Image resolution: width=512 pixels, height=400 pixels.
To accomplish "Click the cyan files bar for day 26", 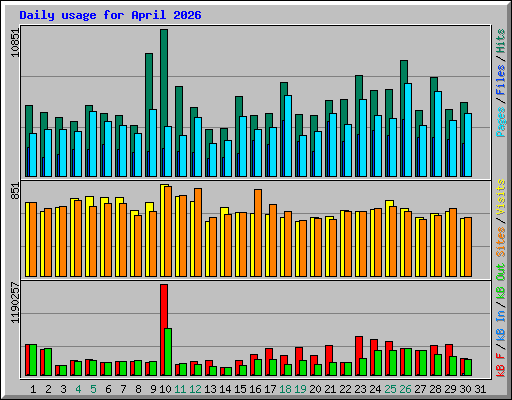I will [x=408, y=130].
